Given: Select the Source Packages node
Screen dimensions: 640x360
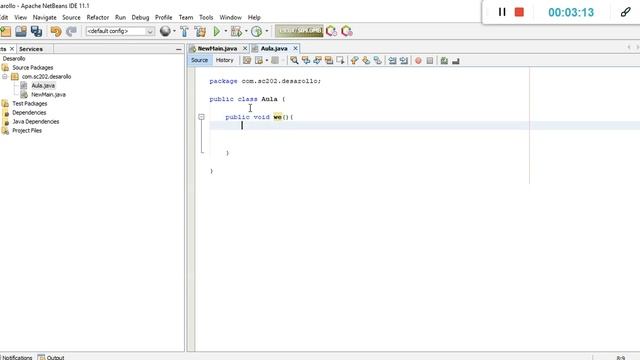Looking at the screenshot, I should [x=33, y=68].
